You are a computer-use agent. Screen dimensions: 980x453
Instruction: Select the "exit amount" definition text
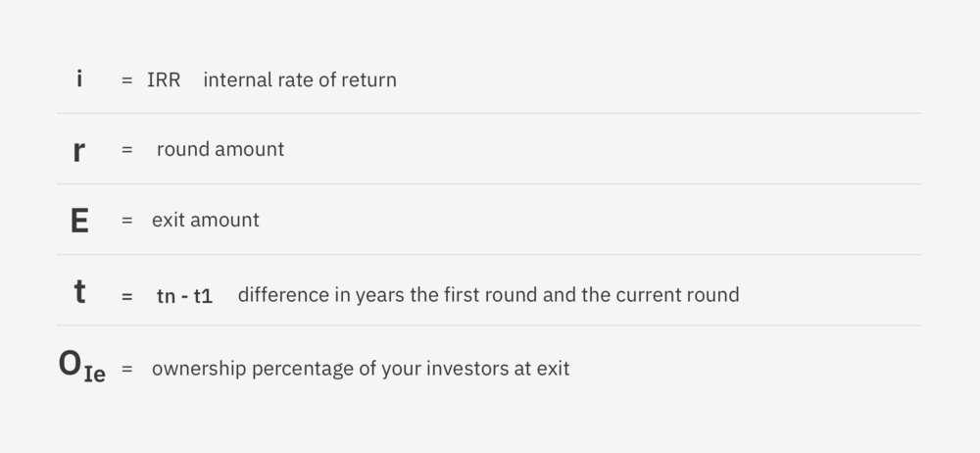pos(206,221)
